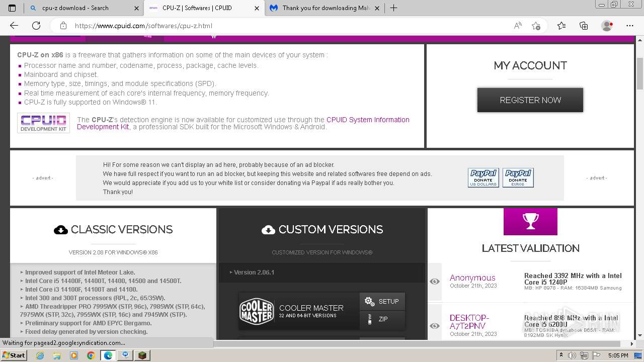
Task: Open File Explorer from taskbar
Action: (57, 355)
